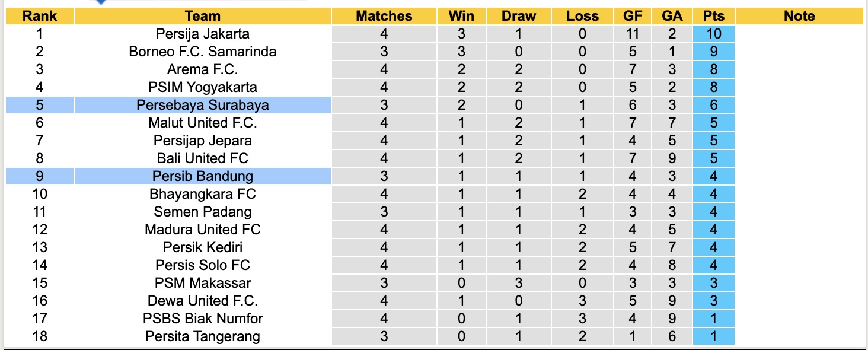
Task: Click the Persija Jakarta team name
Action: tap(203, 34)
